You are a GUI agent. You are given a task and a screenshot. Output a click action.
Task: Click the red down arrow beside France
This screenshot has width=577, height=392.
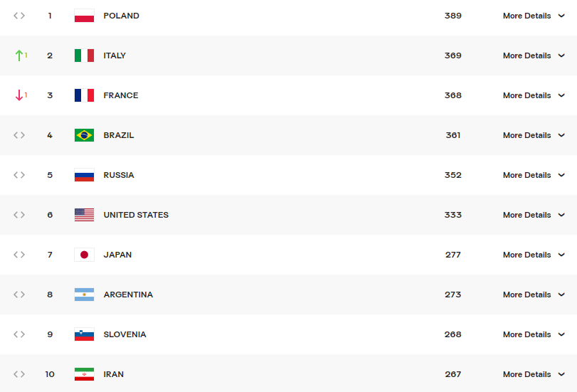click(x=19, y=95)
